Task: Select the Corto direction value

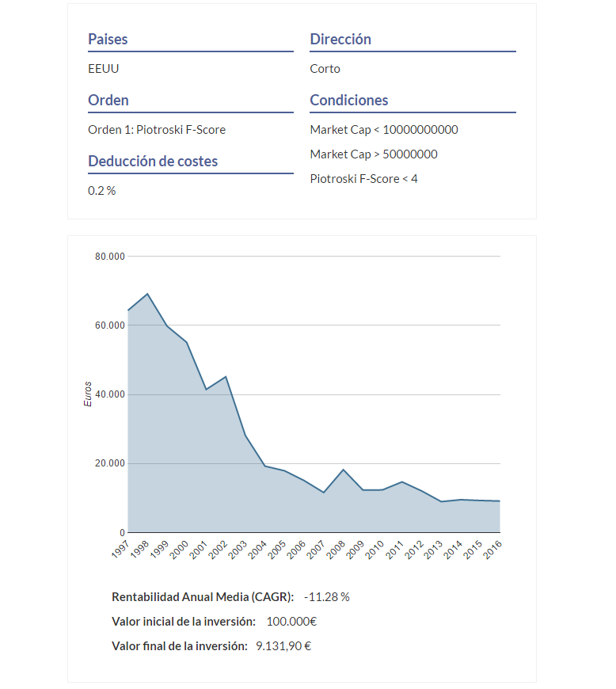Action: pyautogui.click(x=325, y=69)
